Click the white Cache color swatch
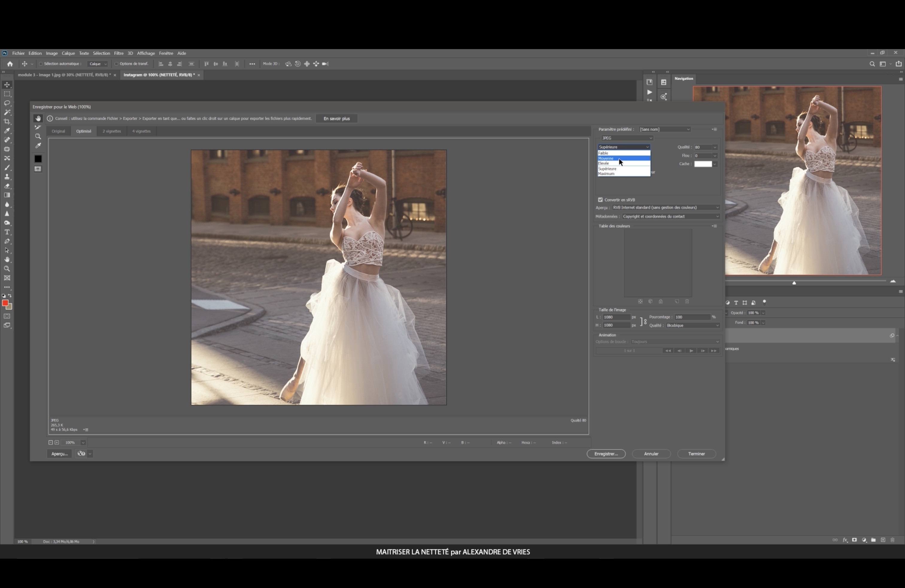The height and width of the screenshot is (588, 905). 703,164
